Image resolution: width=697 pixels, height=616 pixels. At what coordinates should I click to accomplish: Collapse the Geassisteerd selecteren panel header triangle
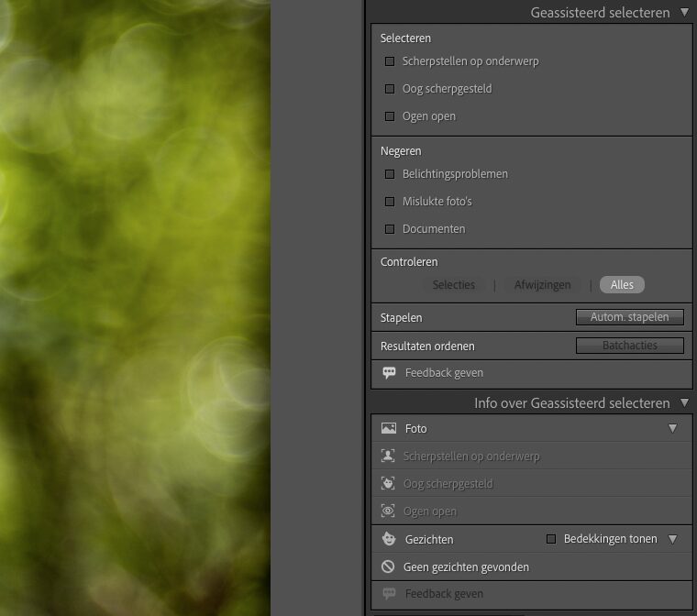pos(684,12)
